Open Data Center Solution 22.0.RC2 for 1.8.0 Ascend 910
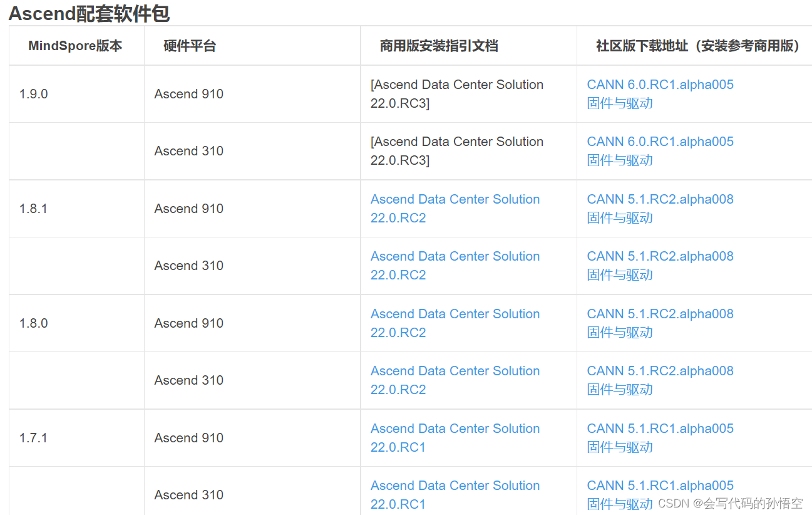Image resolution: width=812 pixels, height=515 pixels. point(455,323)
